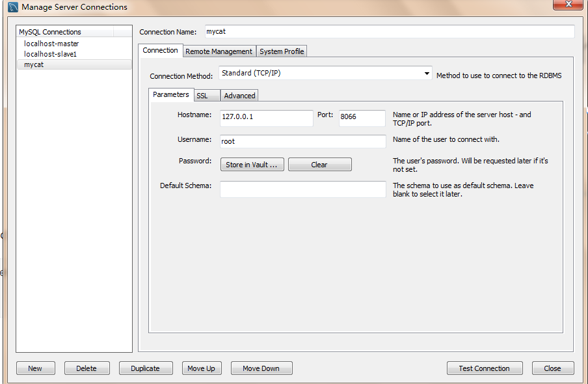Switch to the SSL sub-tab

206,96
